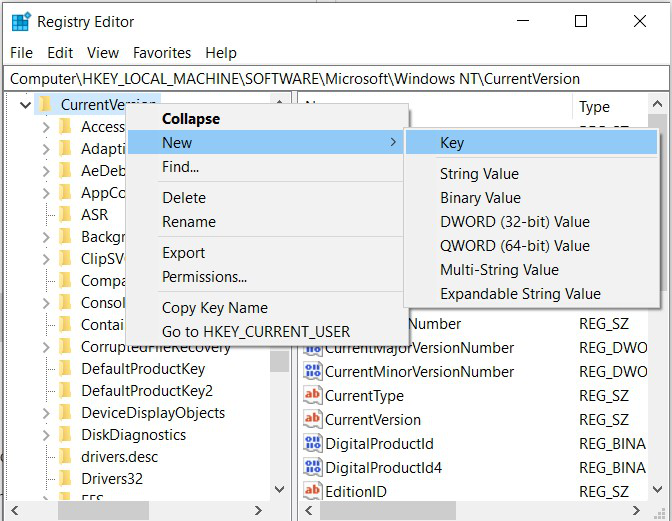
Task: Click Permissions... in the context menu
Action: (204, 277)
